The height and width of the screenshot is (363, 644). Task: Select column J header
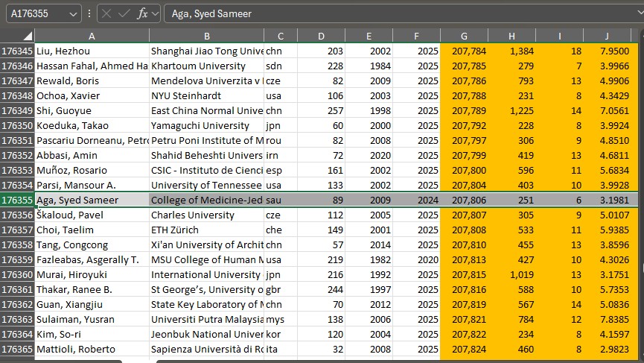[607, 37]
